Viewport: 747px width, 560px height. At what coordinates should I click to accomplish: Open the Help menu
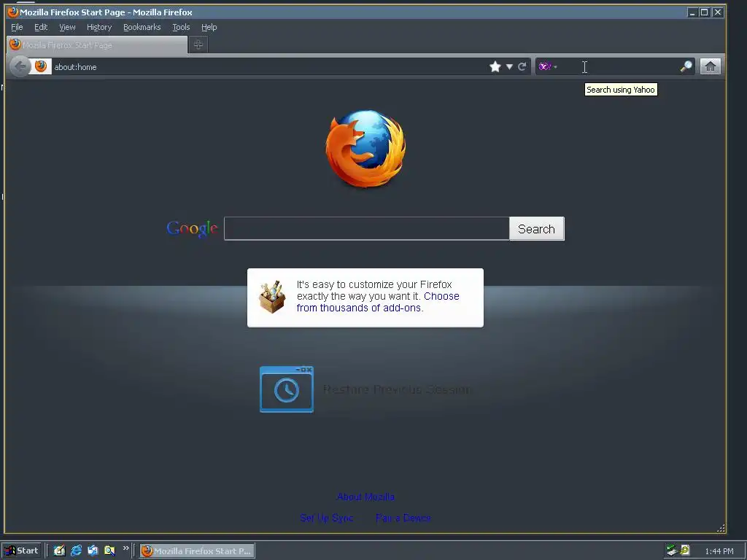(x=209, y=27)
